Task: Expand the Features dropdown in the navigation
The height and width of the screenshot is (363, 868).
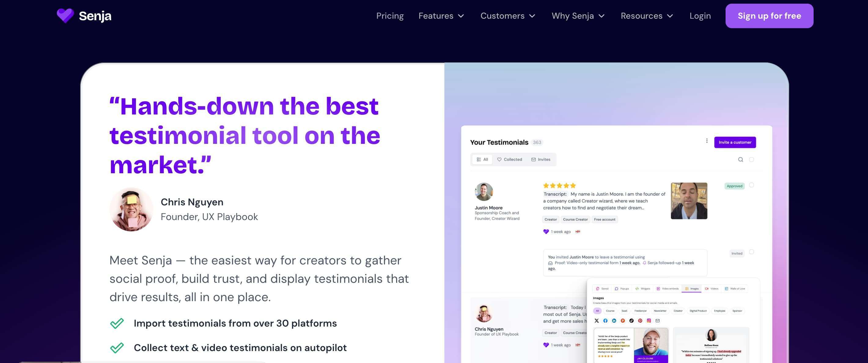Action: (441, 16)
